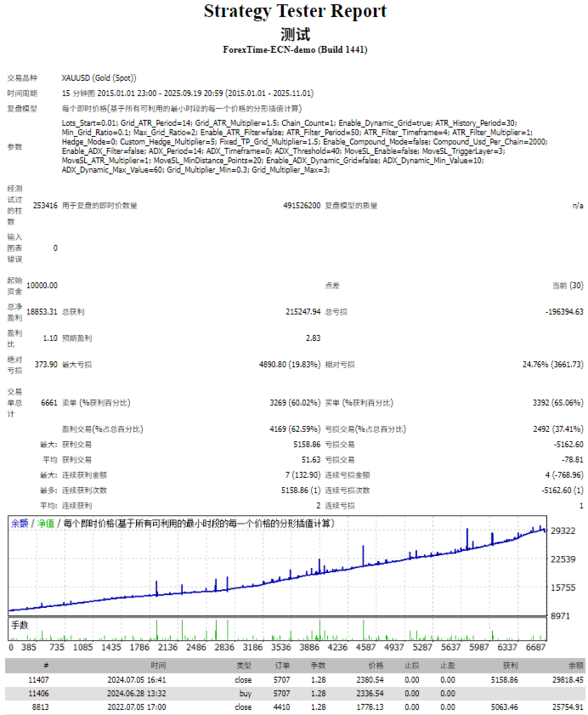Screen dimensions: 588x715
Task: Click the modelling quality value 'n/a'
Action: tap(578, 206)
